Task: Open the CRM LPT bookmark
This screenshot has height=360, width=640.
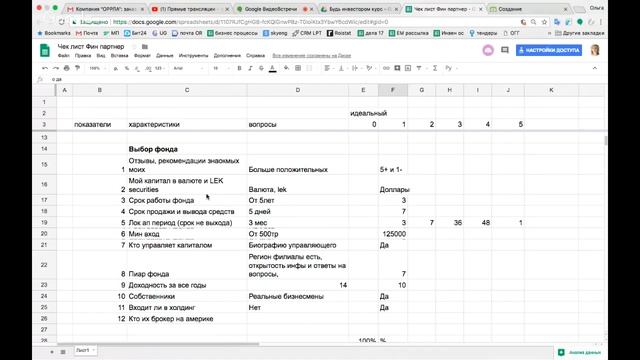Action: click(x=307, y=33)
